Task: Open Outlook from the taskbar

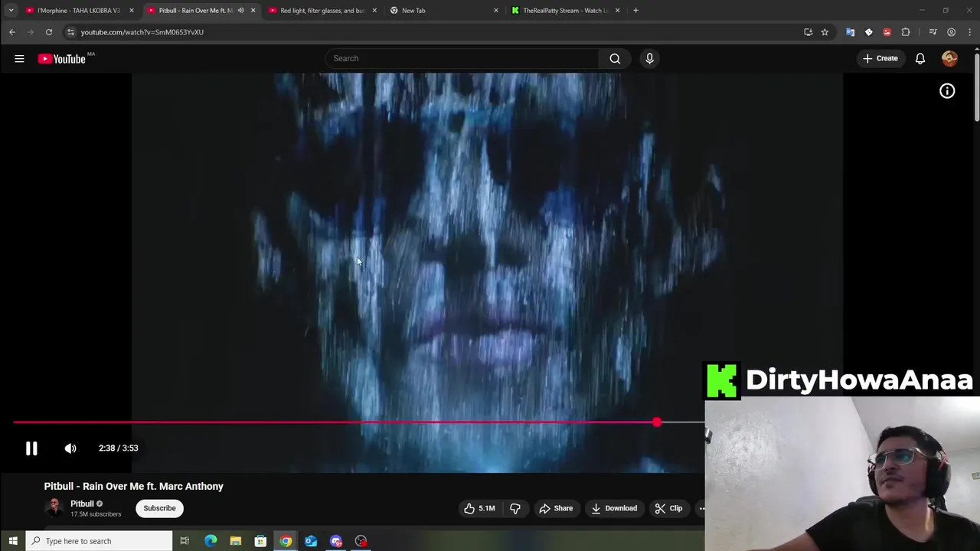Action: point(311,541)
